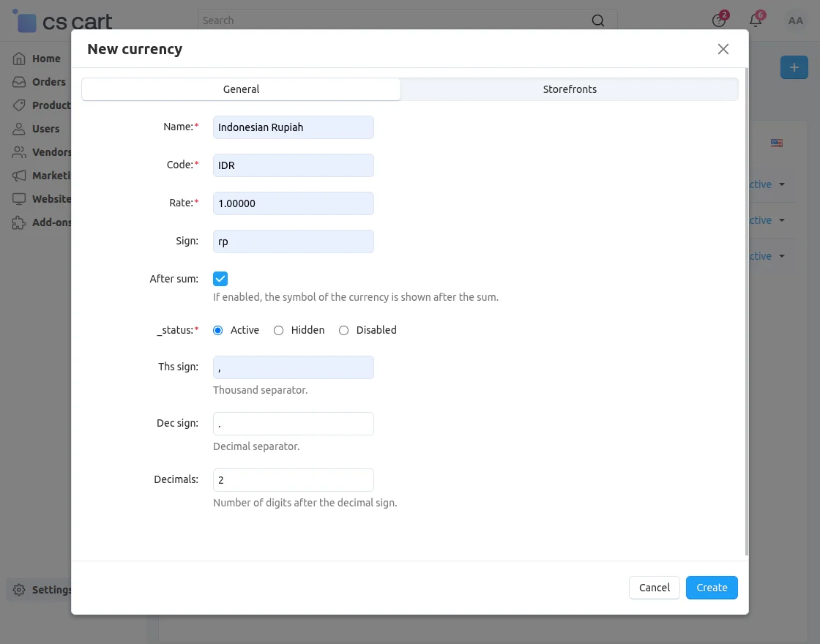The image size is (820, 644).
Task: Click the Create button
Action: (x=711, y=587)
